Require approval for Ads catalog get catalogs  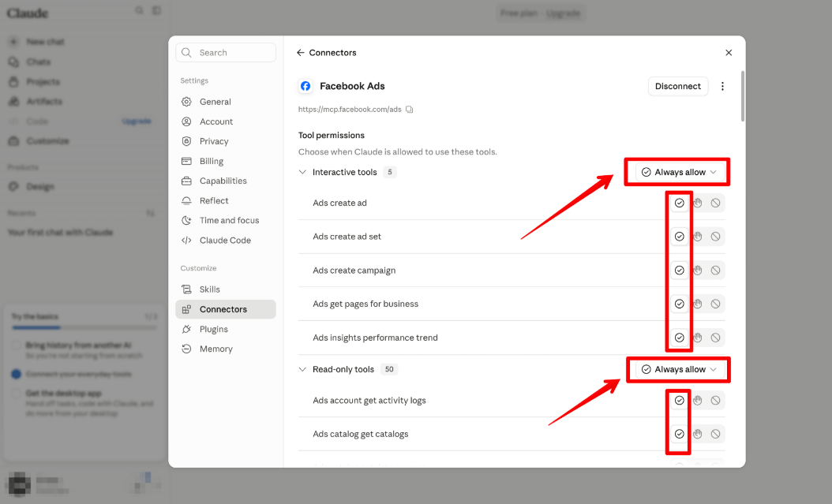click(x=698, y=434)
